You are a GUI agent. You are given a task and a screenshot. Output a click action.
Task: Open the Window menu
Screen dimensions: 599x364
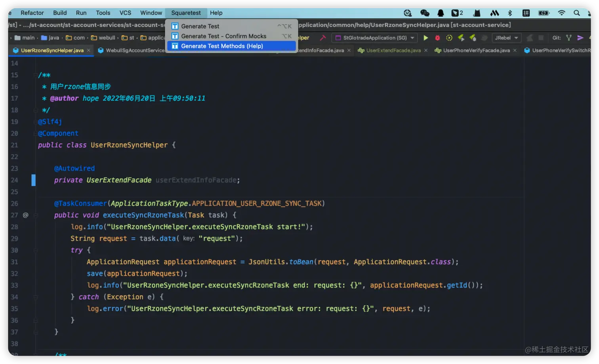[x=151, y=13]
